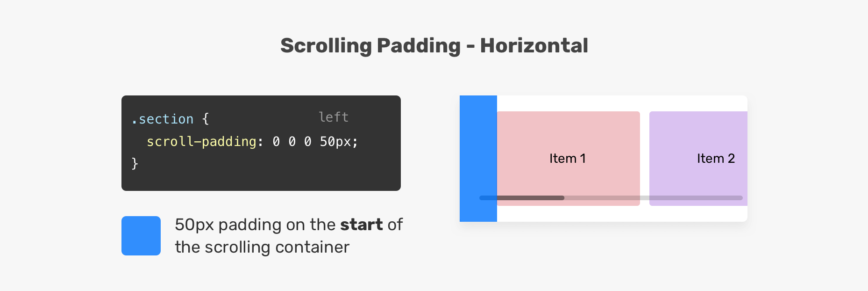Viewport: 868px width, 291px height.
Task: Click the bold word "start" in the legend
Action: pos(361,225)
